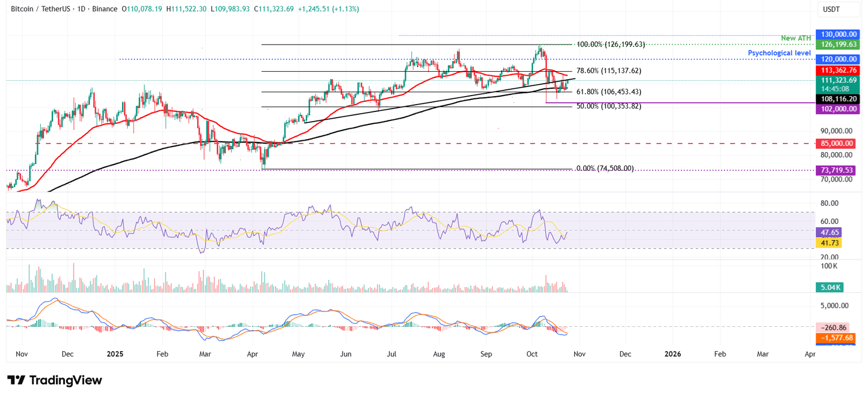Select the purple 102,000.00 price label
Image resolution: width=868 pixels, height=398 pixels.
point(838,109)
